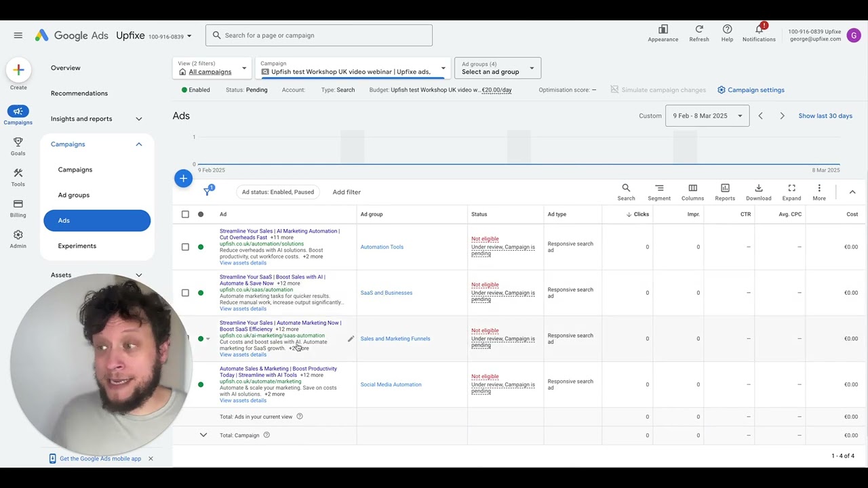Open Ad groups in the side menu
This screenshot has width=868, height=488.
(x=74, y=195)
